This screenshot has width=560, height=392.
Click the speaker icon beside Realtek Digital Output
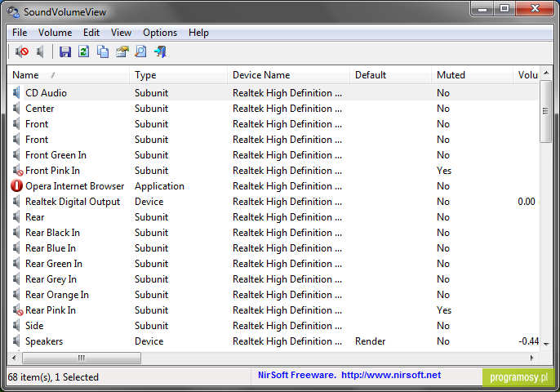[x=16, y=202]
